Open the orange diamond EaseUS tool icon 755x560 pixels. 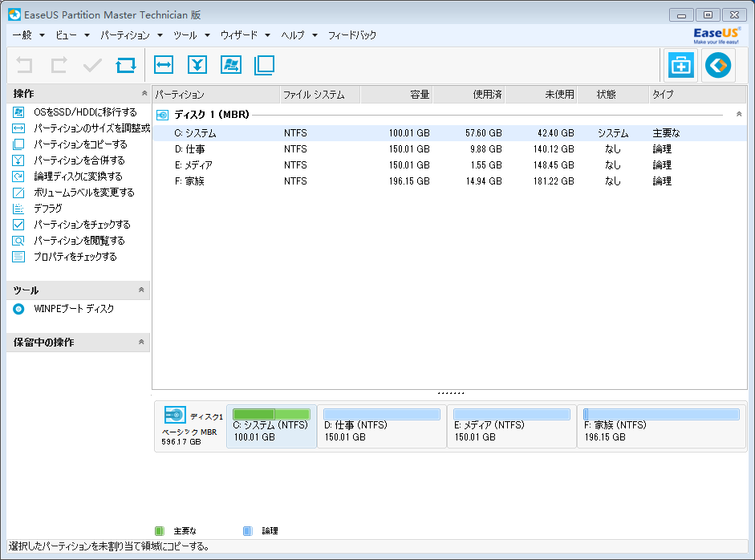coord(718,65)
